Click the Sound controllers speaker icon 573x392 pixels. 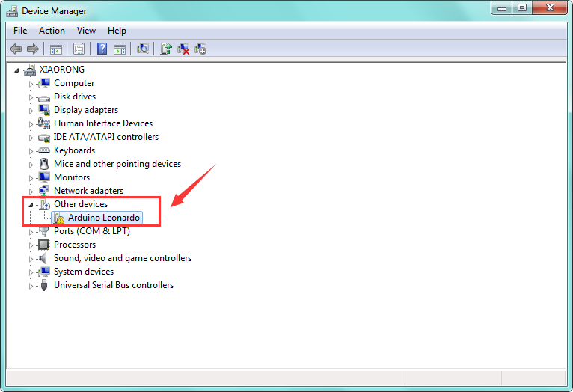(x=43, y=258)
